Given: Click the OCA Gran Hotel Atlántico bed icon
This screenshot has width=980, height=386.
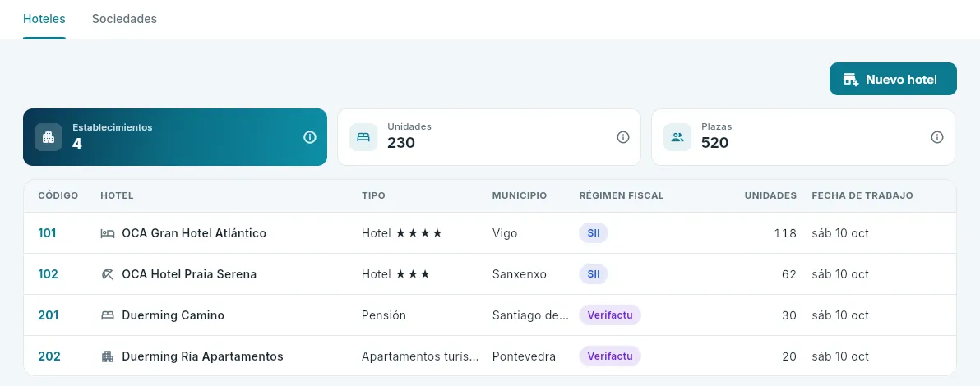Looking at the screenshot, I should (x=108, y=233).
